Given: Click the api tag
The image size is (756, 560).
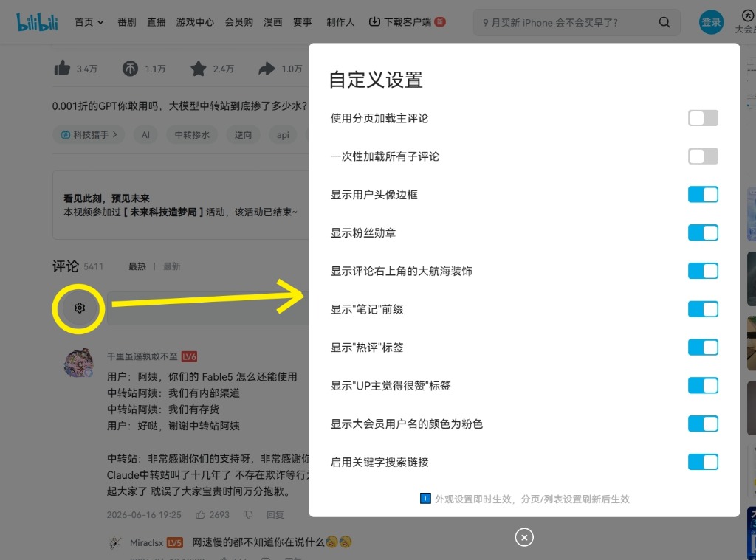Looking at the screenshot, I should tap(283, 135).
